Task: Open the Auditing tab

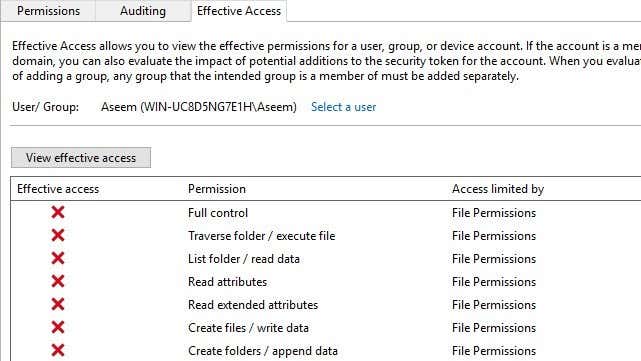Action: 143,11
